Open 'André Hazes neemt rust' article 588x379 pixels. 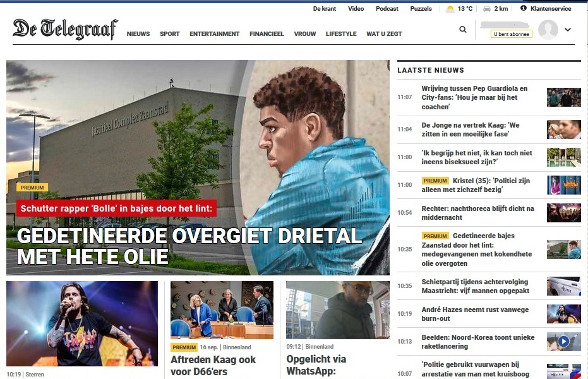(475, 314)
